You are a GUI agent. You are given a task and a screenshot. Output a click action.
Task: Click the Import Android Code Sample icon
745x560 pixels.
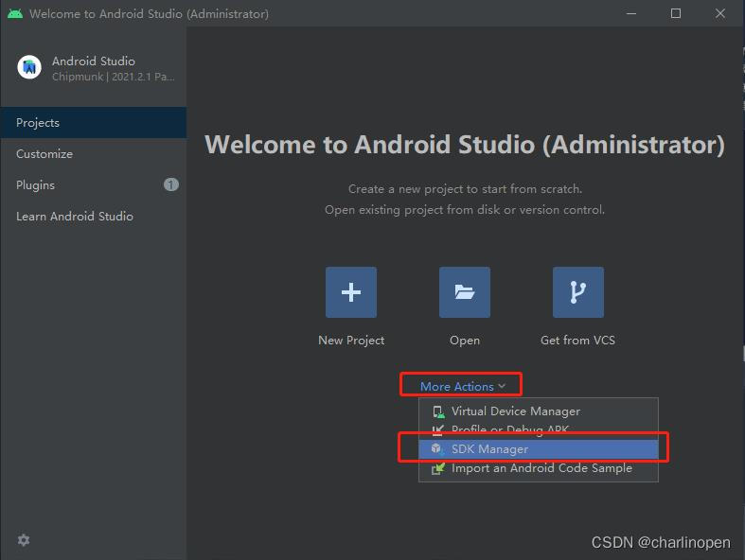click(437, 468)
